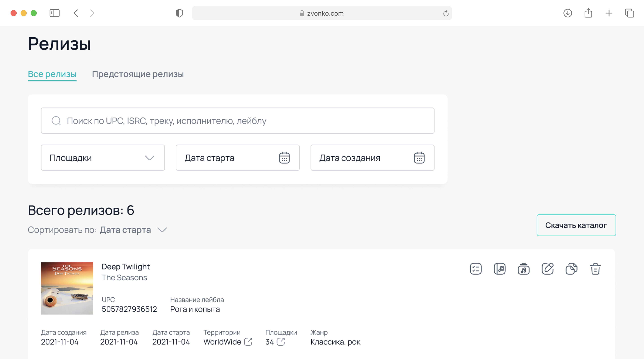Click the Скачать каталог button

click(x=576, y=225)
